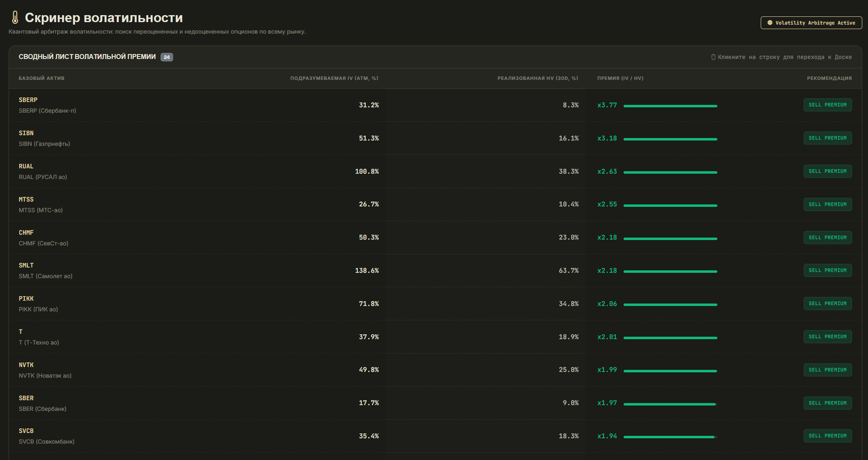The image size is (868, 460).
Task: Click the x1.97 premium ratio
Action: 607,403
